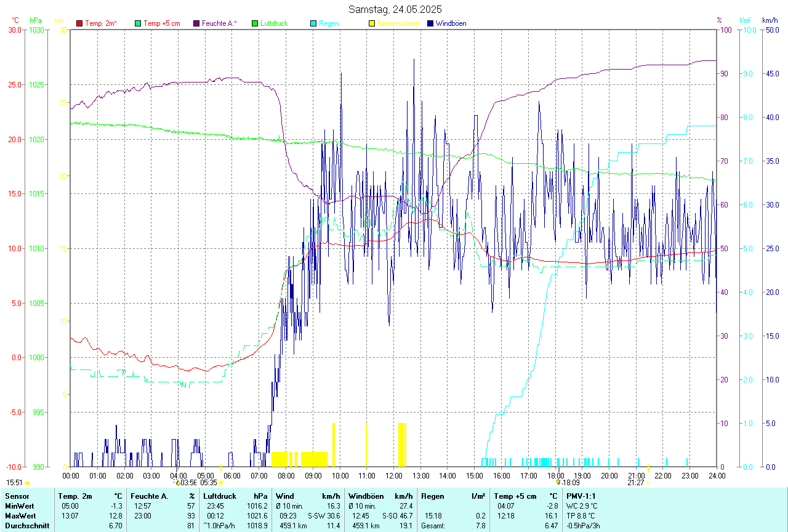Click the Temp. 2m column header in table

click(75, 496)
